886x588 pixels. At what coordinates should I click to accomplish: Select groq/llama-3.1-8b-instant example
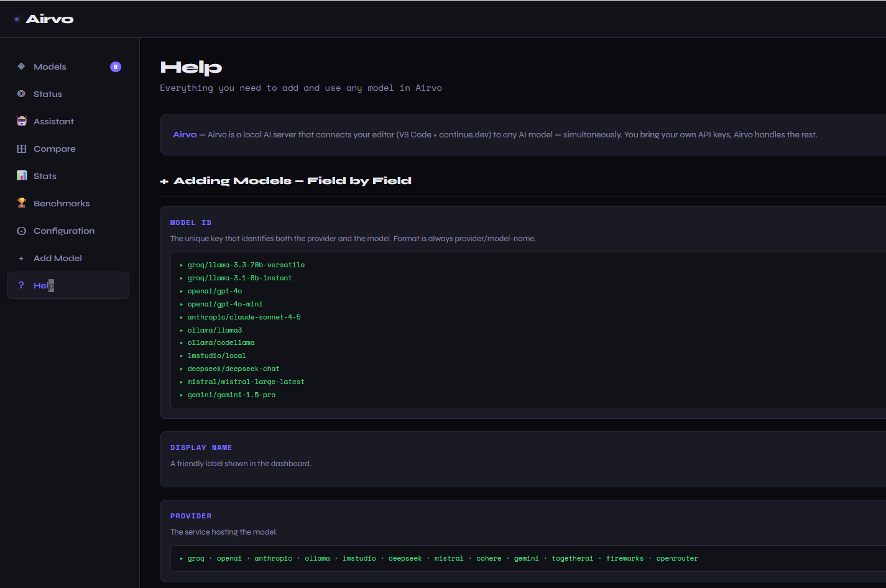click(239, 278)
